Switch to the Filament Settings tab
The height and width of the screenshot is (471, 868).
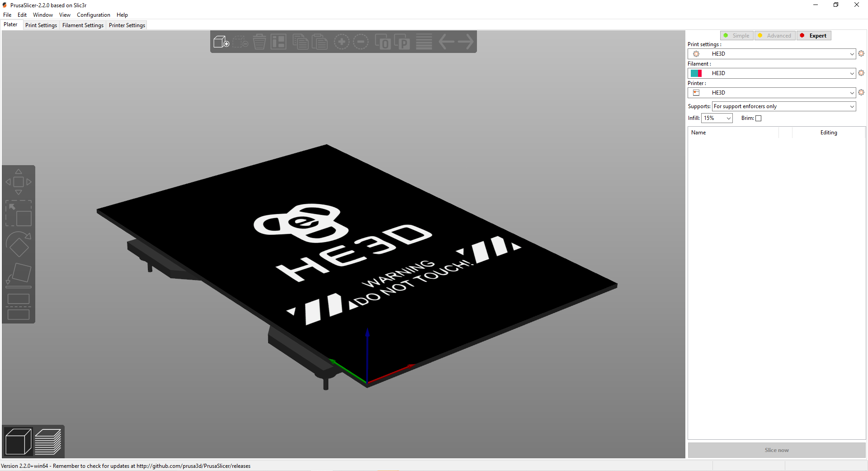tap(83, 25)
